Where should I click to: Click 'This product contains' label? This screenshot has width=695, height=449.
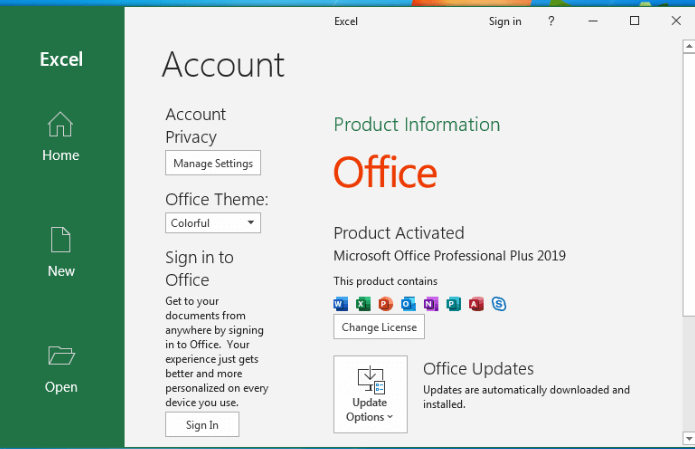click(385, 281)
